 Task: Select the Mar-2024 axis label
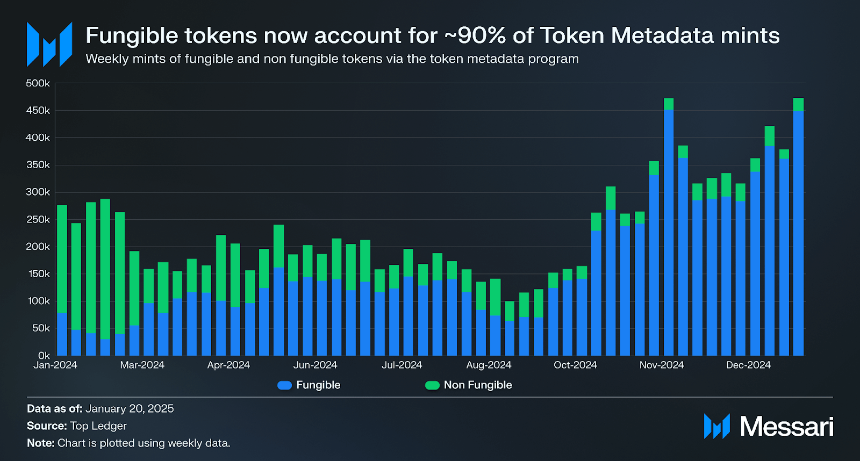click(142, 365)
